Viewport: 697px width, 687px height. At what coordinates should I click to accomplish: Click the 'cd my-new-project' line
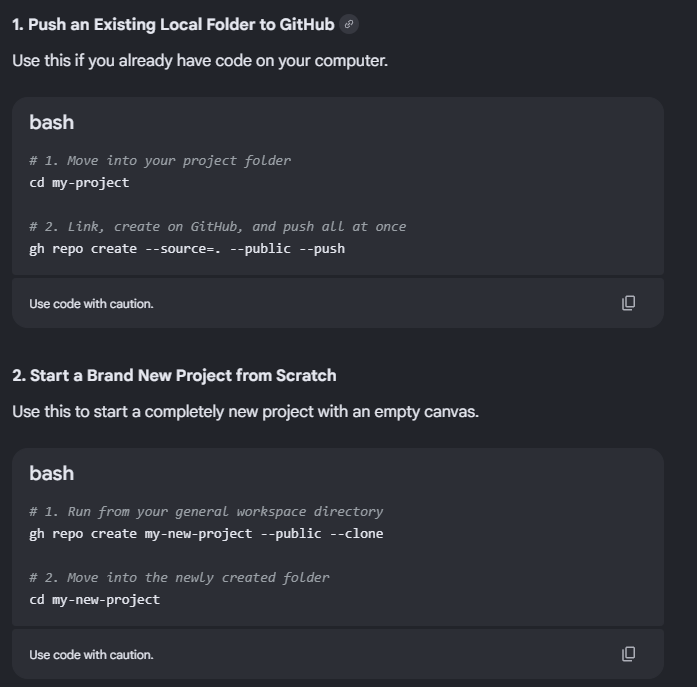point(95,600)
